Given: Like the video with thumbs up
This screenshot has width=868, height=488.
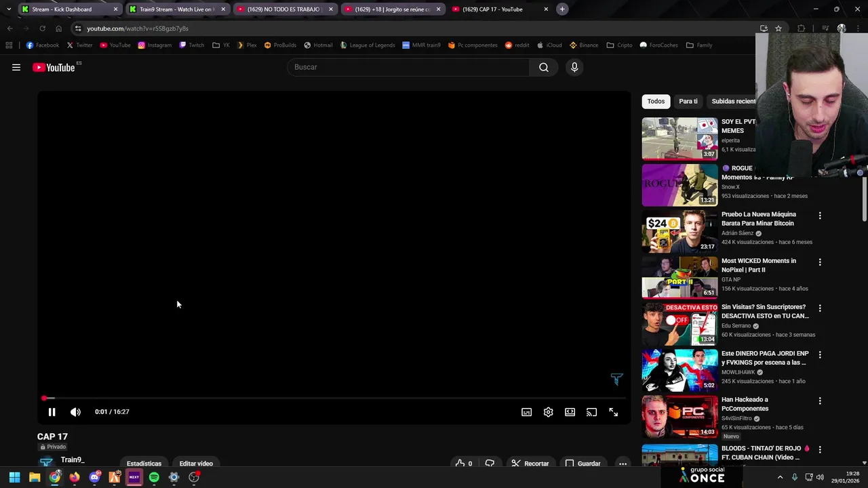Looking at the screenshot, I should [465, 464].
